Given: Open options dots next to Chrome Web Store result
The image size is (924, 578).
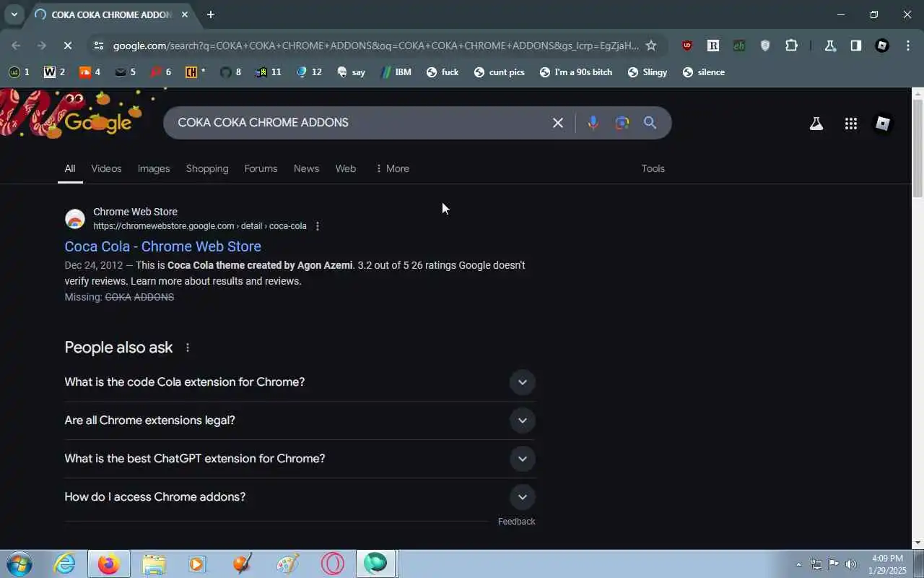Looking at the screenshot, I should 318,226.
